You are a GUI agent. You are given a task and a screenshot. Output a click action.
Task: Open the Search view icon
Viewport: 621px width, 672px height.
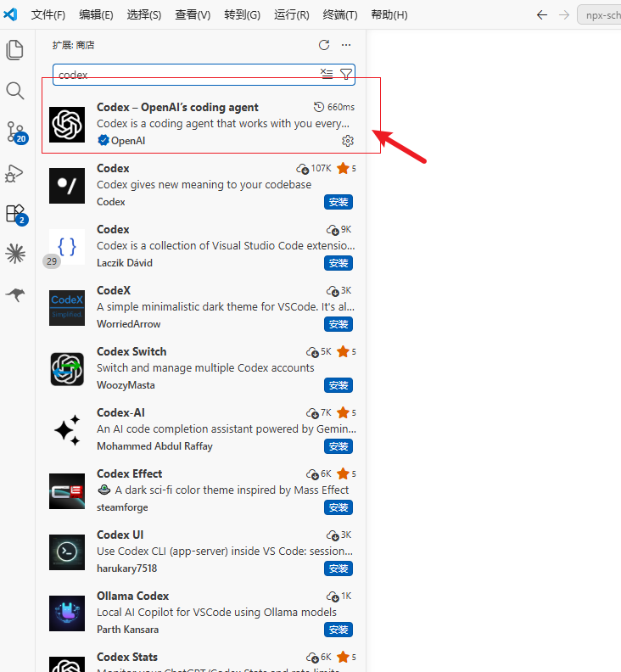point(15,91)
